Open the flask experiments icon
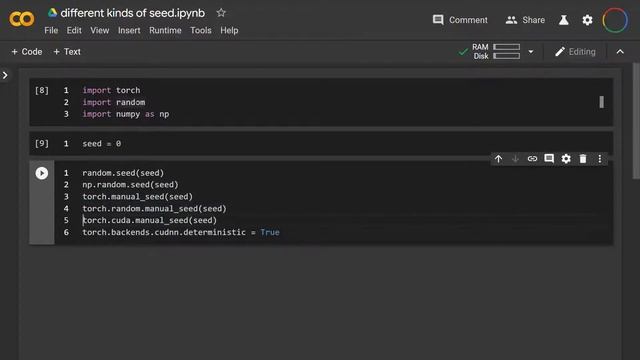The image size is (640, 360). pos(564,20)
